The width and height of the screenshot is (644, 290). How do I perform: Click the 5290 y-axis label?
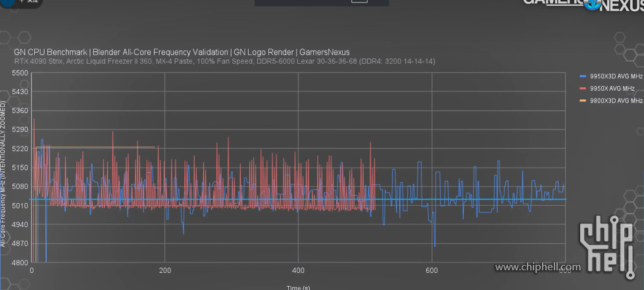[20, 130]
